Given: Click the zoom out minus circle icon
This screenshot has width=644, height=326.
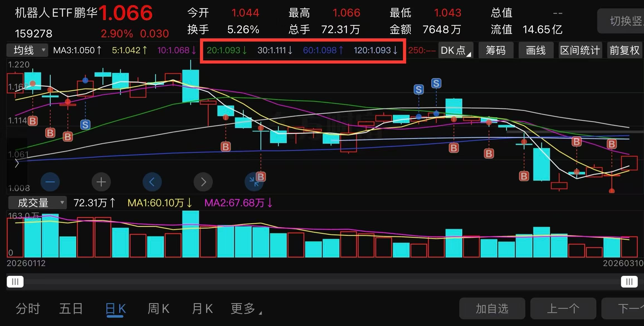Looking at the screenshot, I should pyautogui.click(x=50, y=182).
